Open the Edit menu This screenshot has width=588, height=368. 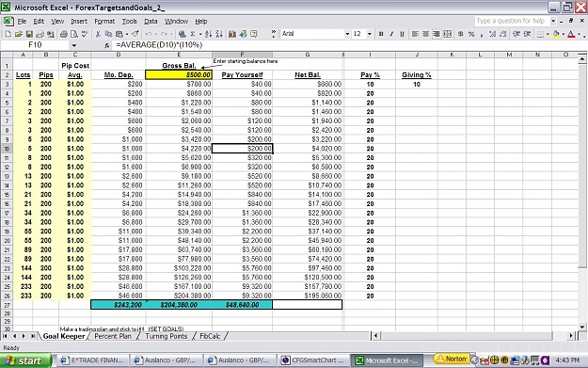[39, 22]
